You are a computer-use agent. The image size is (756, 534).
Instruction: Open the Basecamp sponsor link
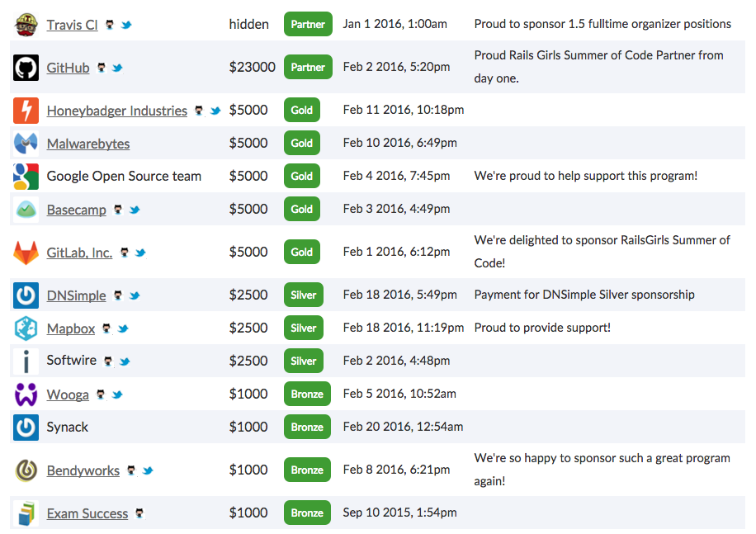click(77, 210)
